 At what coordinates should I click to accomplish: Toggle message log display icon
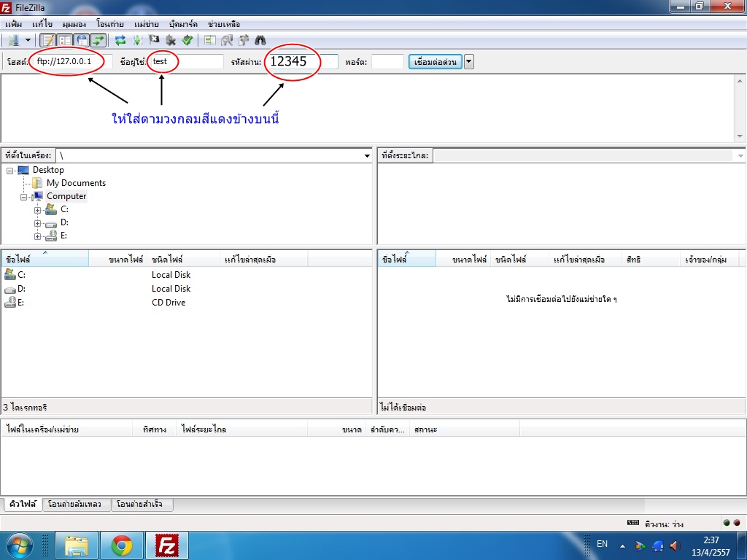point(48,41)
